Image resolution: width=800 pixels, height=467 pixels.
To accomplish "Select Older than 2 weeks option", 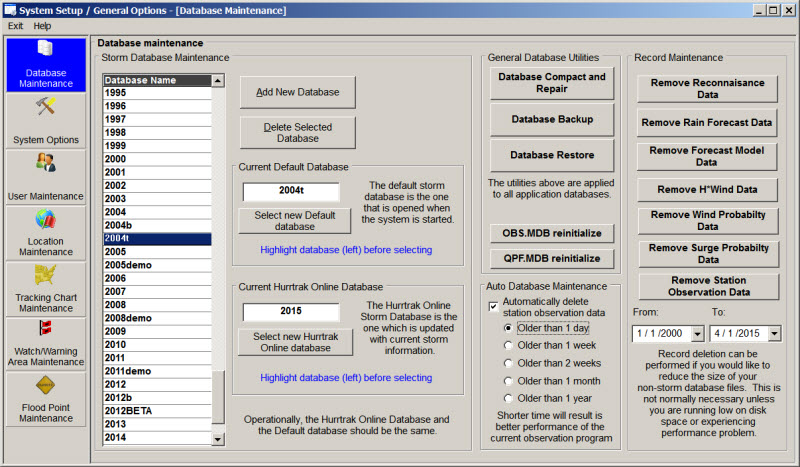I will tap(508, 363).
